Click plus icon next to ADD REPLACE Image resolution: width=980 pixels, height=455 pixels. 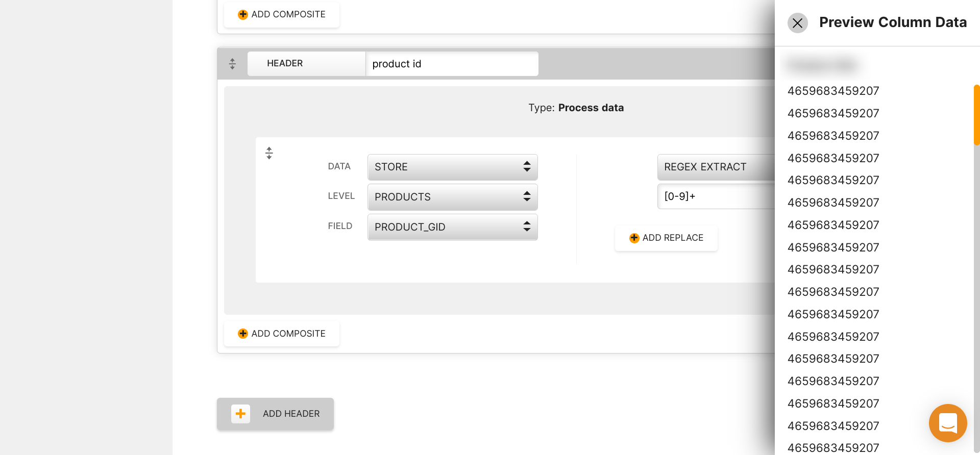[x=634, y=238]
